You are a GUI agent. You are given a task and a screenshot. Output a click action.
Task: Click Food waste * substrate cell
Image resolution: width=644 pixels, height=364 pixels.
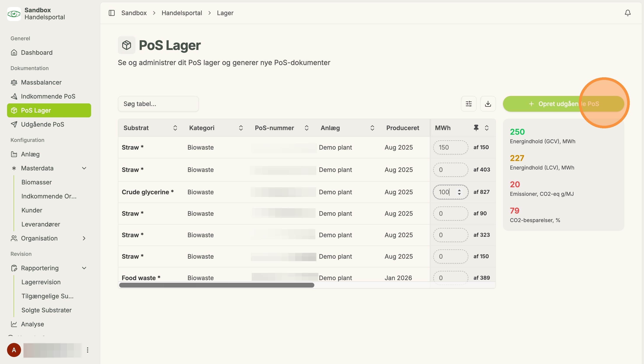click(x=141, y=278)
